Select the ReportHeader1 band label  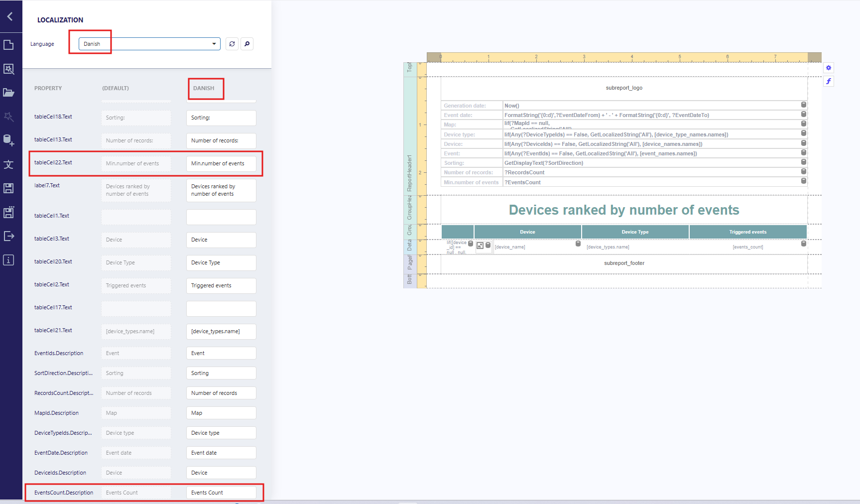point(409,172)
